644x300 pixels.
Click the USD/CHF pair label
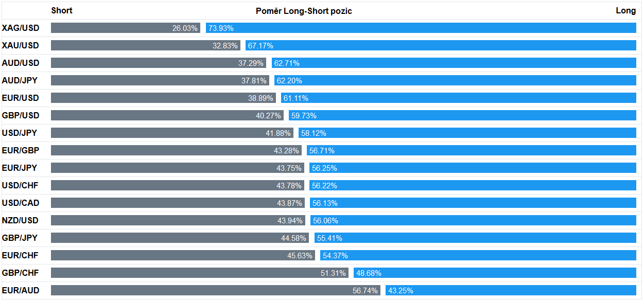(21, 185)
